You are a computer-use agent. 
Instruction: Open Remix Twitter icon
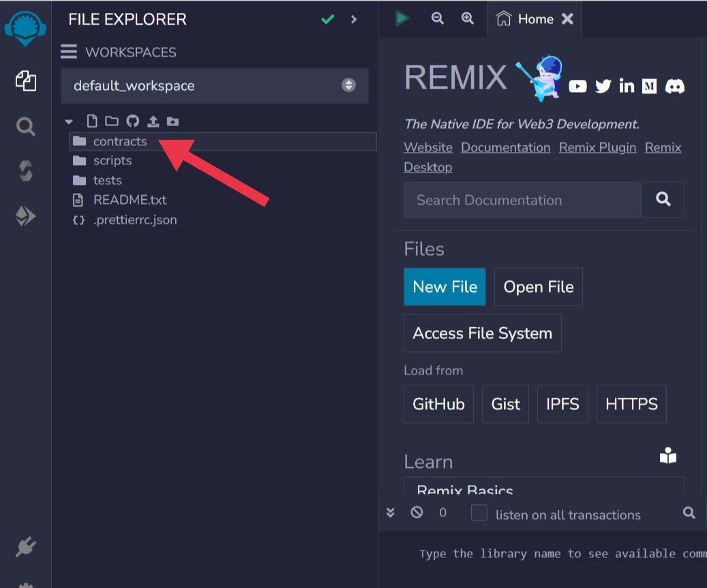tap(603, 86)
